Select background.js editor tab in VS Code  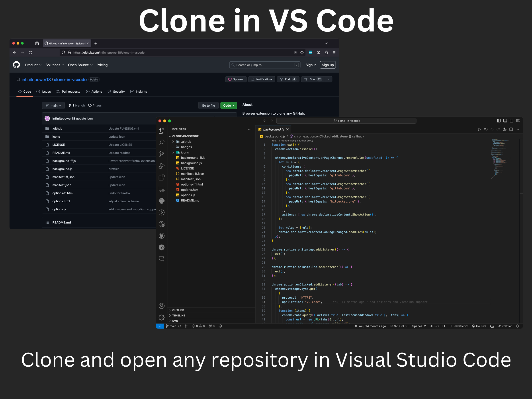click(274, 129)
